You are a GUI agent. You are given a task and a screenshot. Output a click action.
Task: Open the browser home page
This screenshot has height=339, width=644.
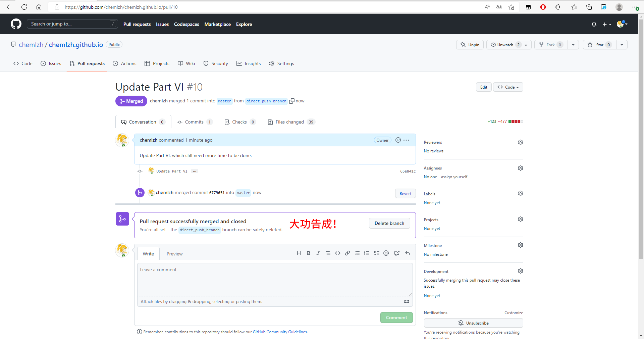pyautogui.click(x=39, y=7)
